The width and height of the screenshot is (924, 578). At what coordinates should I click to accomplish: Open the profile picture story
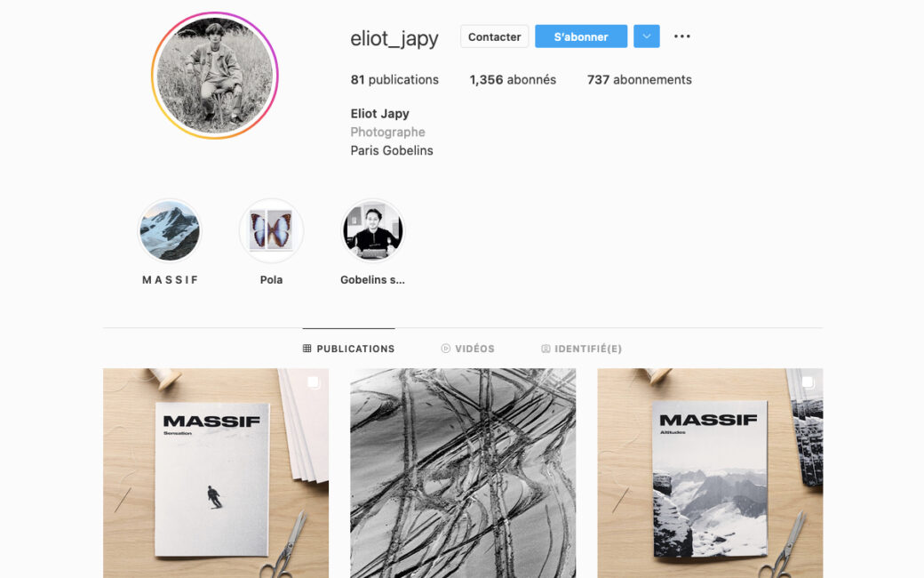pyautogui.click(x=214, y=76)
